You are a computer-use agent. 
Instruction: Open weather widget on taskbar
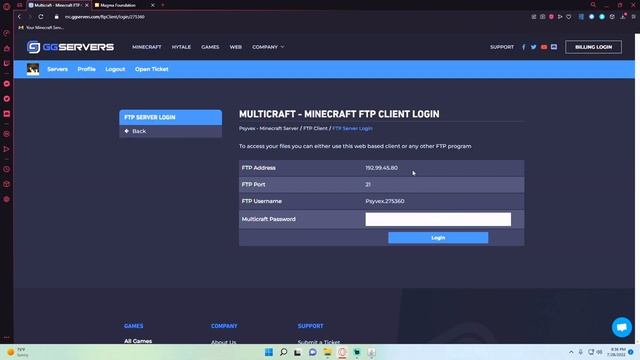pos(18,352)
